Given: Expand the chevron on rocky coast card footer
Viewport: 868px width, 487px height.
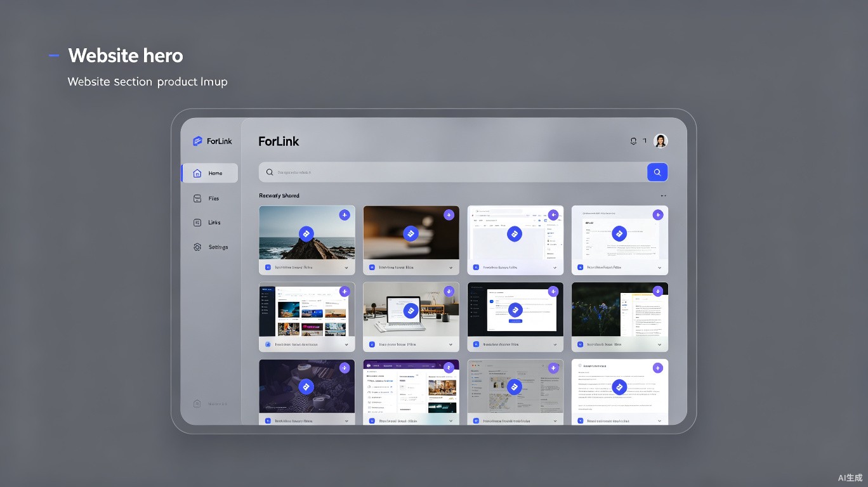Looking at the screenshot, I should (x=346, y=268).
